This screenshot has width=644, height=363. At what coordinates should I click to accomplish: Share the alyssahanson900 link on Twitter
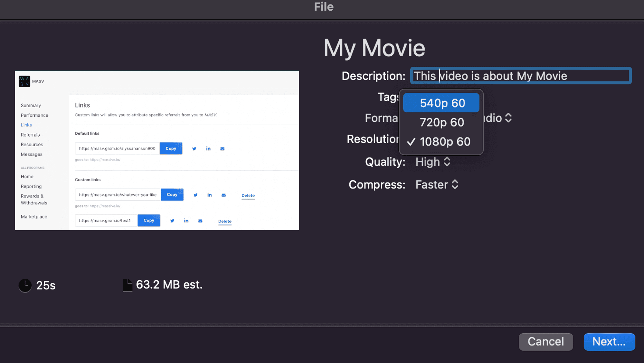(194, 148)
